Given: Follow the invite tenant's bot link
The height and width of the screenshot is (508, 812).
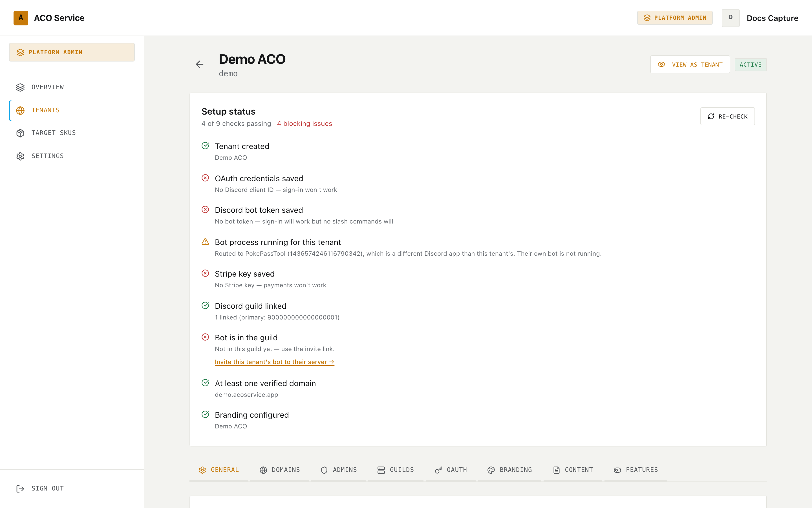Looking at the screenshot, I should 274,362.
